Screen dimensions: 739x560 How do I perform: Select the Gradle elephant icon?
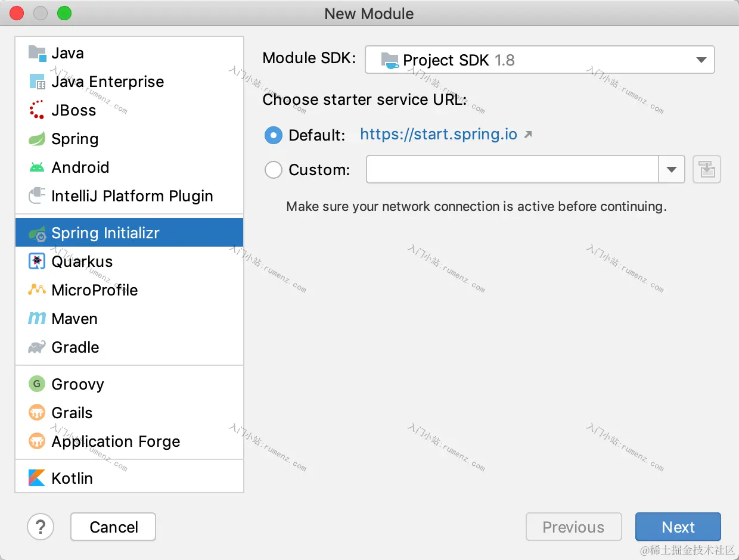coord(37,347)
